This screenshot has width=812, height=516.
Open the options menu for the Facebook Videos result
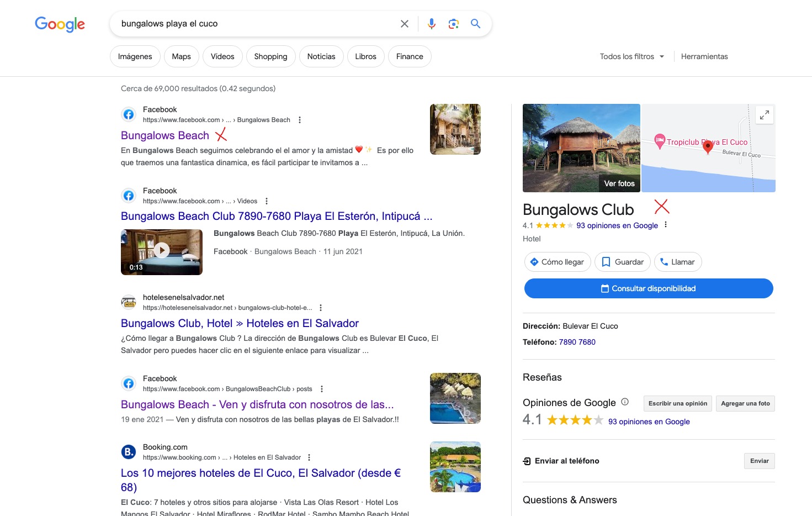[267, 201]
